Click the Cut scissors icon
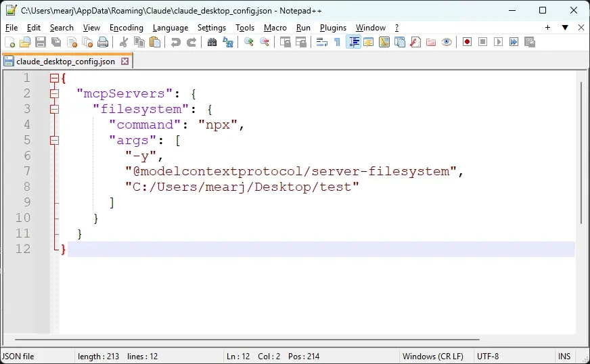590x364 pixels. point(124,42)
